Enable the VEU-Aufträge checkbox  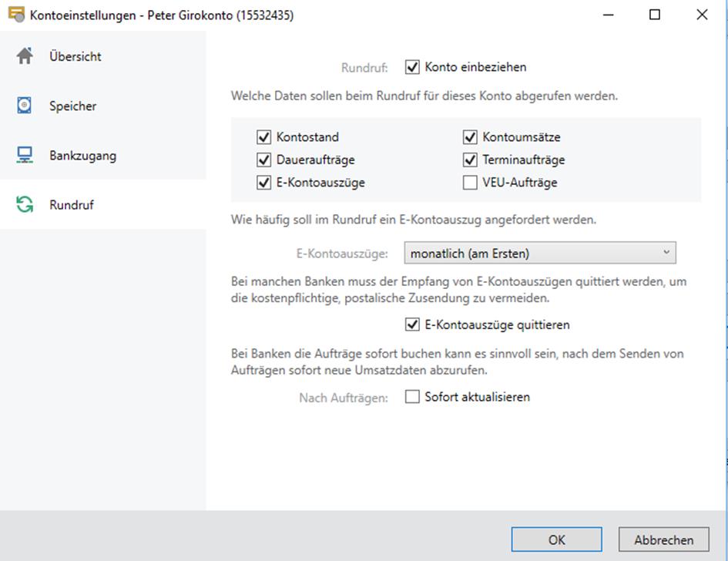coord(470,183)
